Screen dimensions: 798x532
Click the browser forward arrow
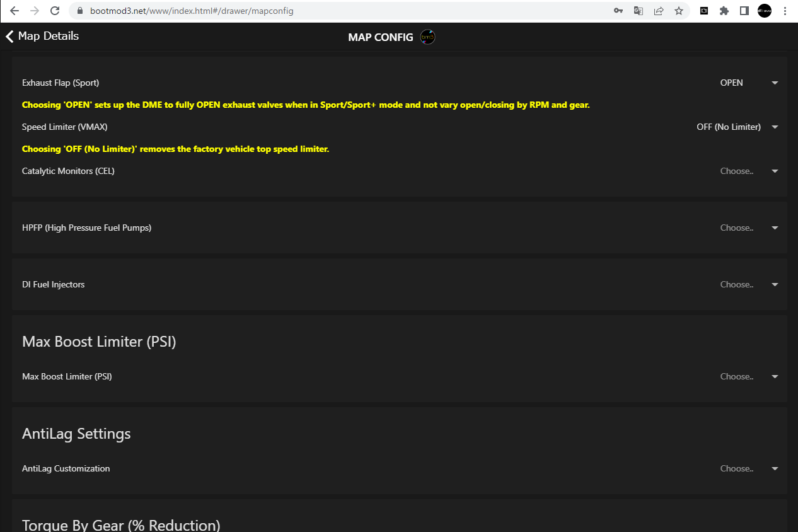35,11
